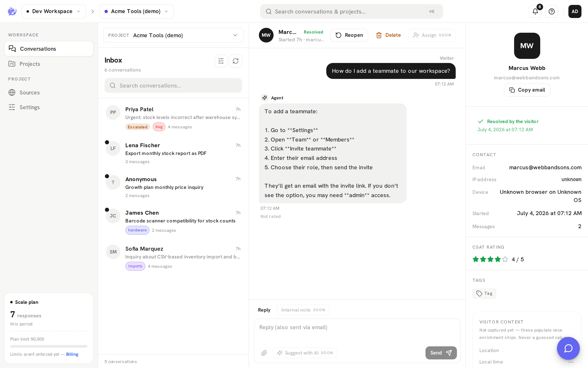This screenshot has width=588, height=368.
Task: Select the Internal note tab
Action: (303, 310)
